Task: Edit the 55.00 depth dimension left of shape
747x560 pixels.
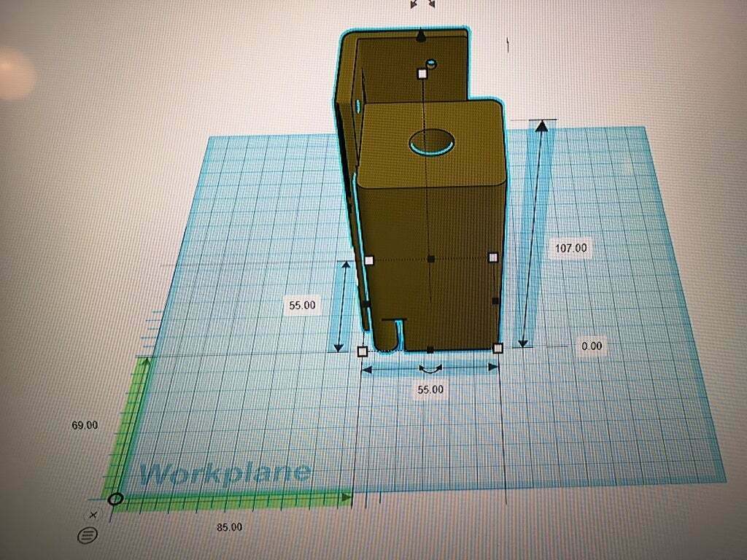Action: click(x=302, y=305)
